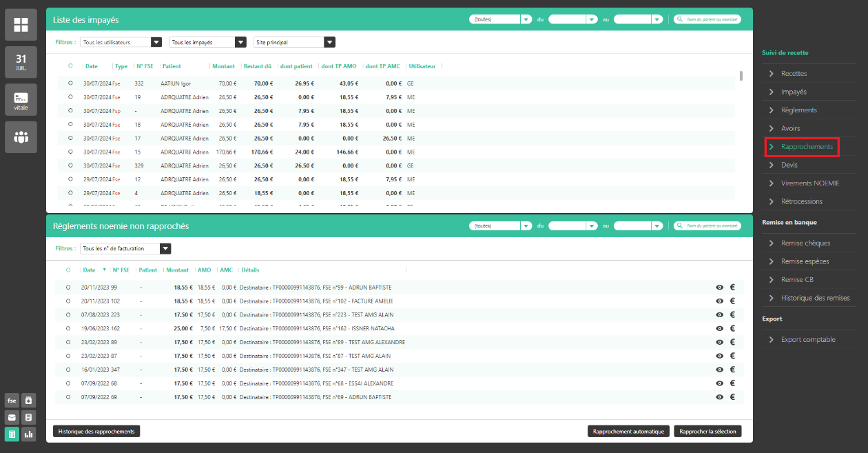Click 'Historique des rapprochements' button
868x453 pixels.
tap(96, 431)
